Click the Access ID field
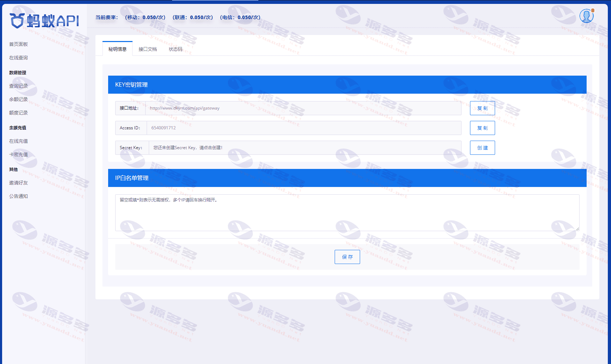The height and width of the screenshot is (364, 611). pyautogui.click(x=304, y=128)
